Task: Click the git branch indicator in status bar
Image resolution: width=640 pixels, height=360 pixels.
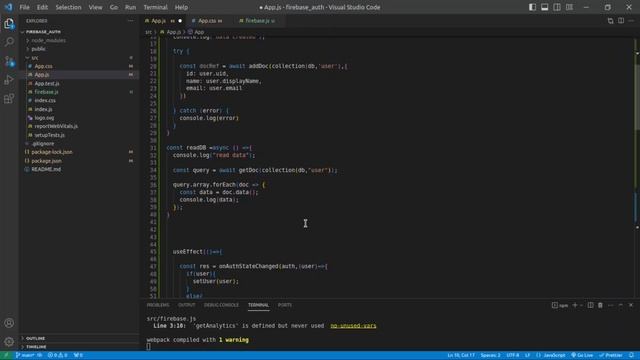Action: point(28,356)
